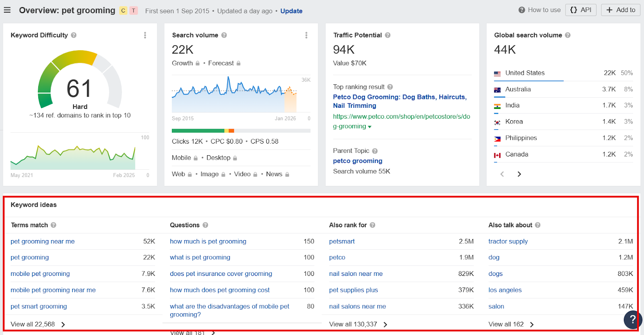Open Petco Dog Grooming result title
The image size is (644, 335).
400,101
